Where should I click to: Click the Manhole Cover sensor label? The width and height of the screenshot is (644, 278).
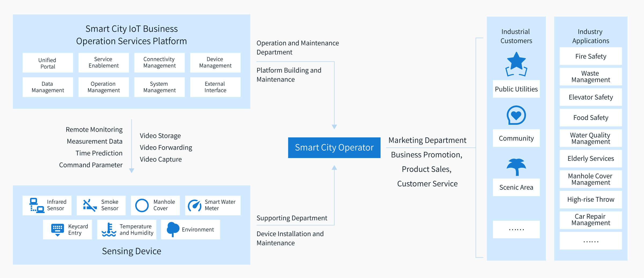tap(164, 205)
